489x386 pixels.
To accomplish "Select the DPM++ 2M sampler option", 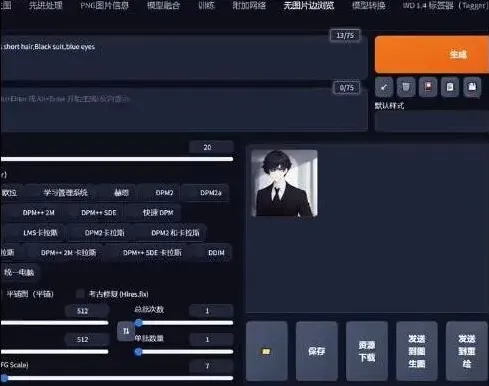I will [34, 212].
